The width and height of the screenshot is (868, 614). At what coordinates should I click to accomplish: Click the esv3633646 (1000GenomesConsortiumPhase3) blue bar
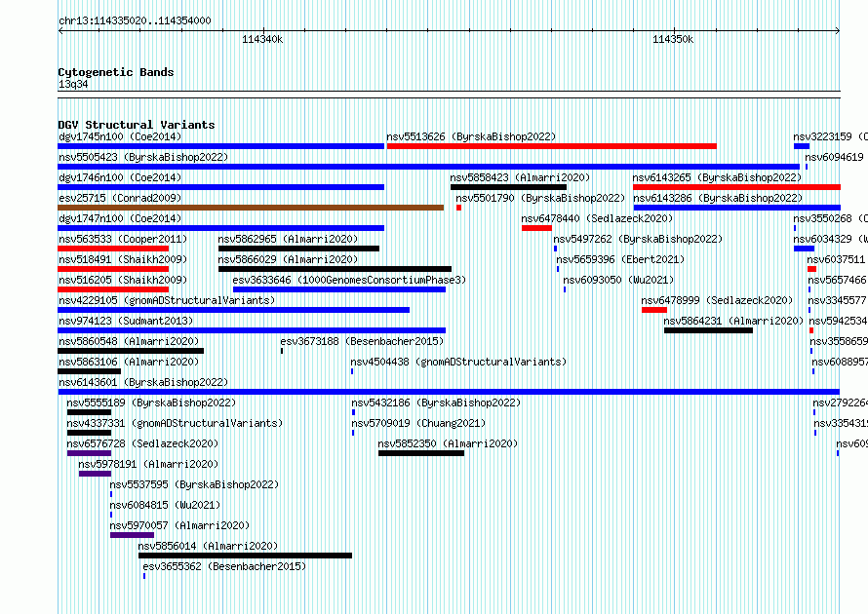point(339,289)
